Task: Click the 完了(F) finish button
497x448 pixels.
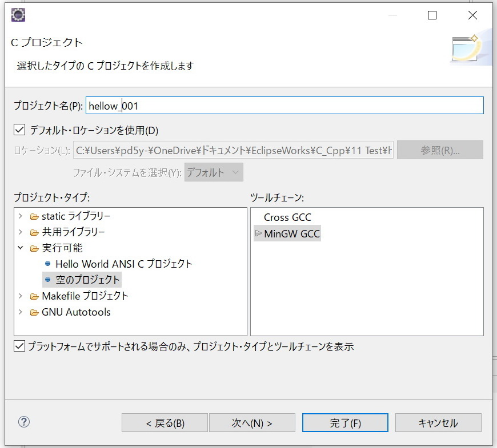Action: (x=345, y=423)
